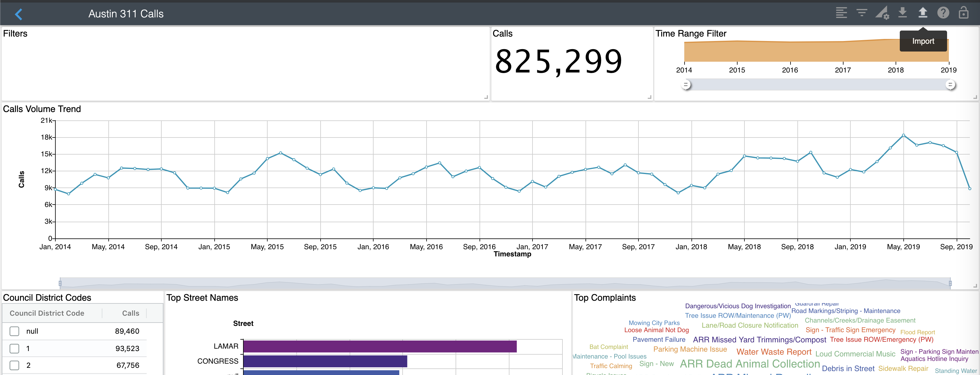
Task: Select 'ARR Dead Animal Collection' complaint word
Action: click(750, 364)
